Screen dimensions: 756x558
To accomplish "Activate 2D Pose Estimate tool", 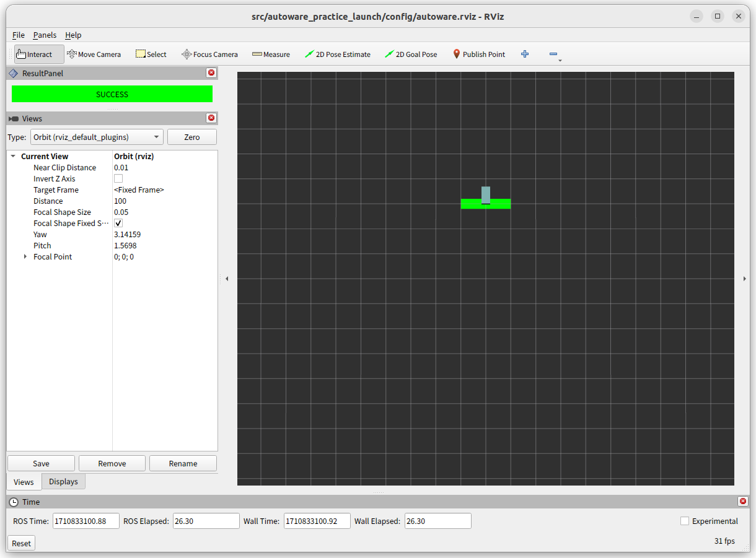I will [x=338, y=54].
